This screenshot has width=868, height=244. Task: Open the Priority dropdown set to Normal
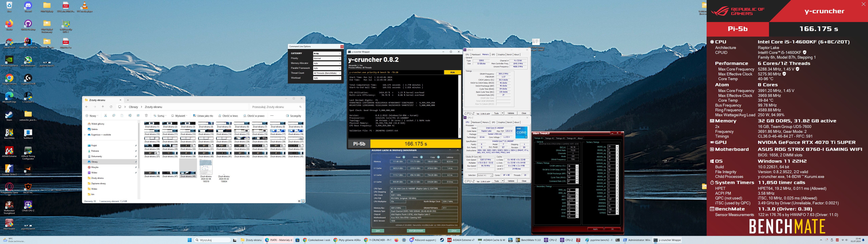[327, 58]
